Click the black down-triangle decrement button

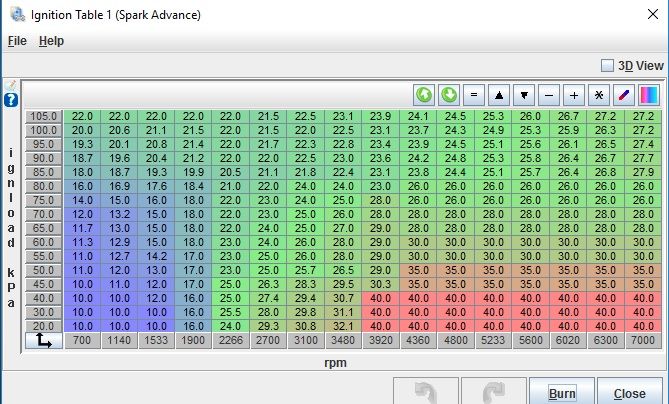524,95
